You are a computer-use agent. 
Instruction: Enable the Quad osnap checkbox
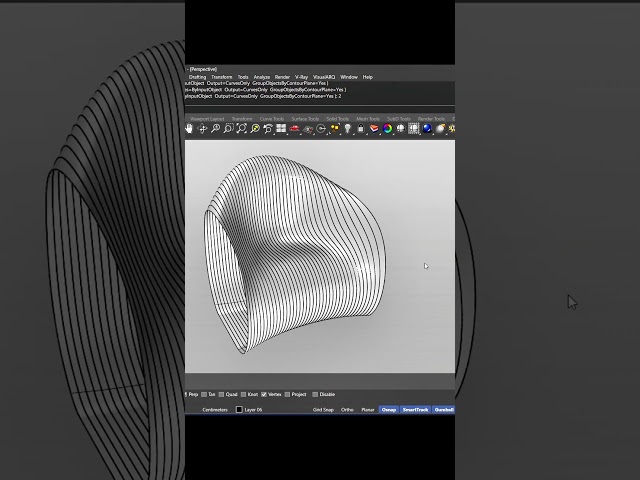221,394
